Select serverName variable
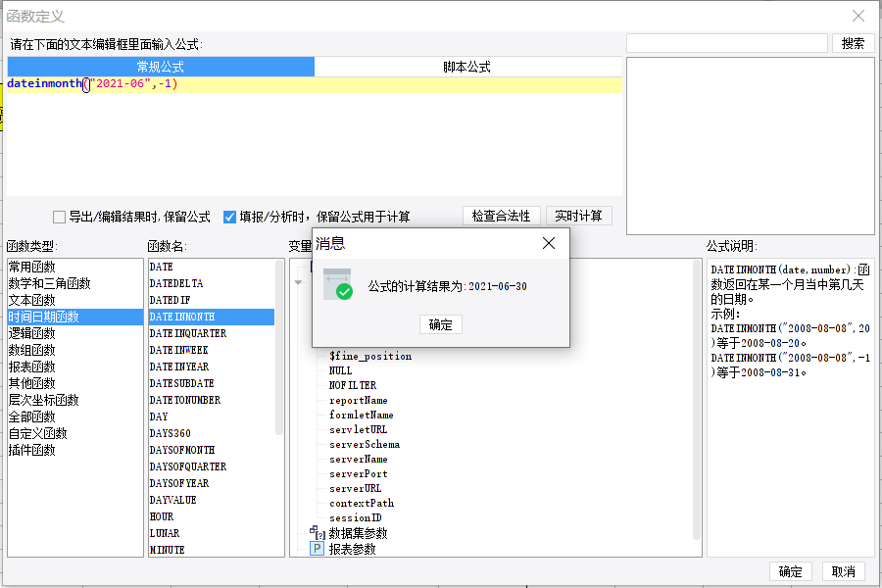 click(x=359, y=460)
